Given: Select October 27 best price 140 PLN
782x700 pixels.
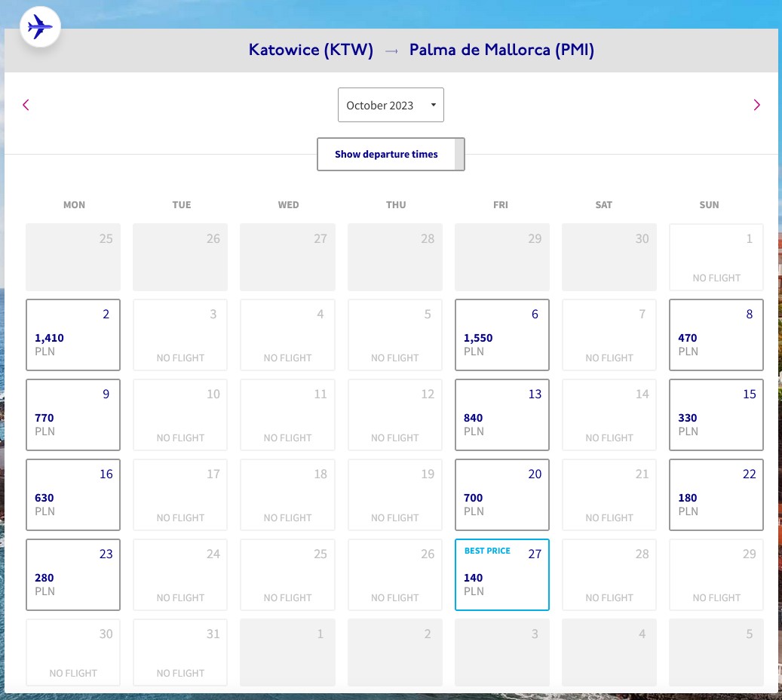Looking at the screenshot, I should coord(501,574).
